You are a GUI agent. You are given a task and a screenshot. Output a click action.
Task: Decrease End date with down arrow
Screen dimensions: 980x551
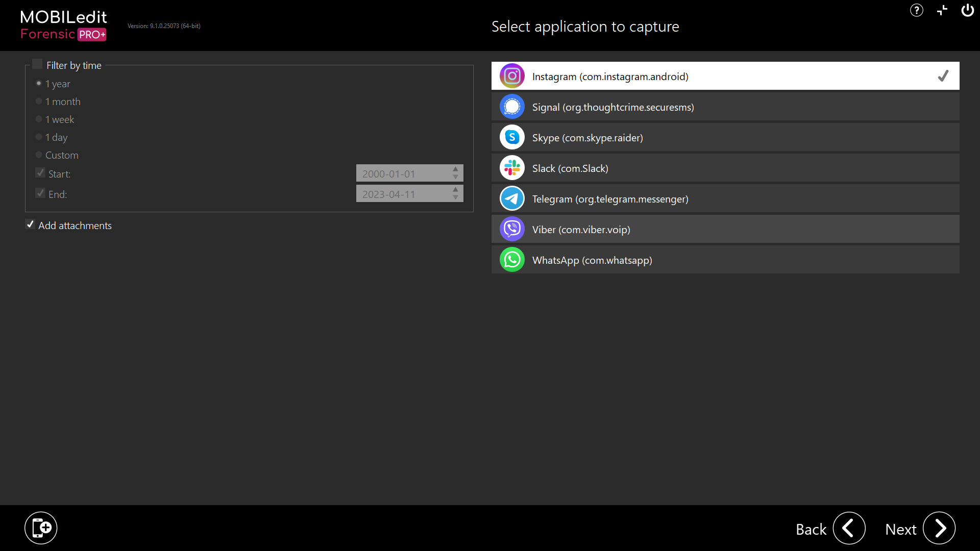point(455,198)
